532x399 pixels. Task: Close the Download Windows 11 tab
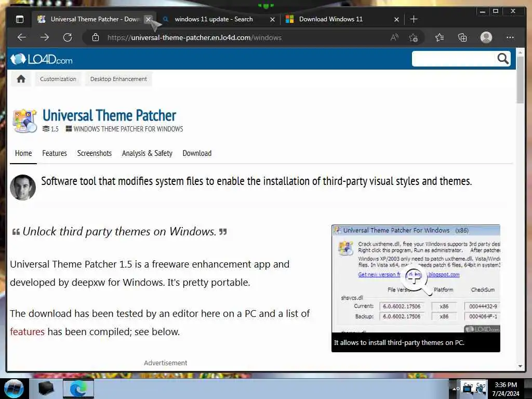[x=396, y=19]
